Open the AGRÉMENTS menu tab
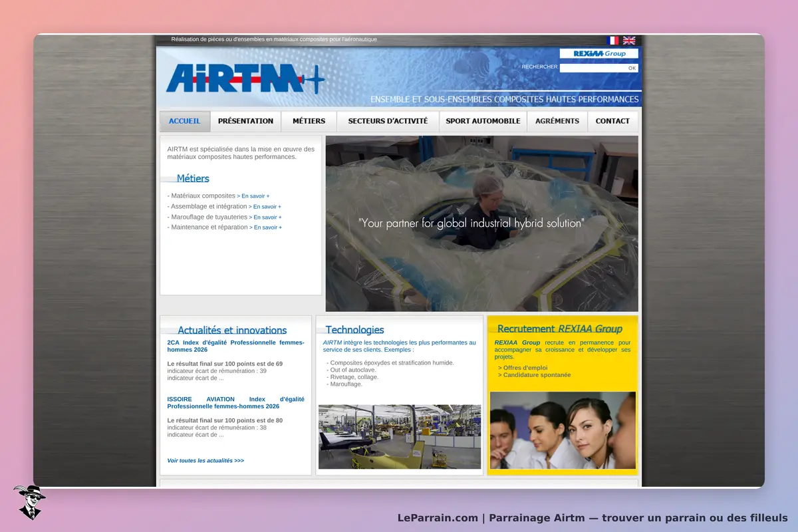The width and height of the screenshot is (798, 532). 557,121
